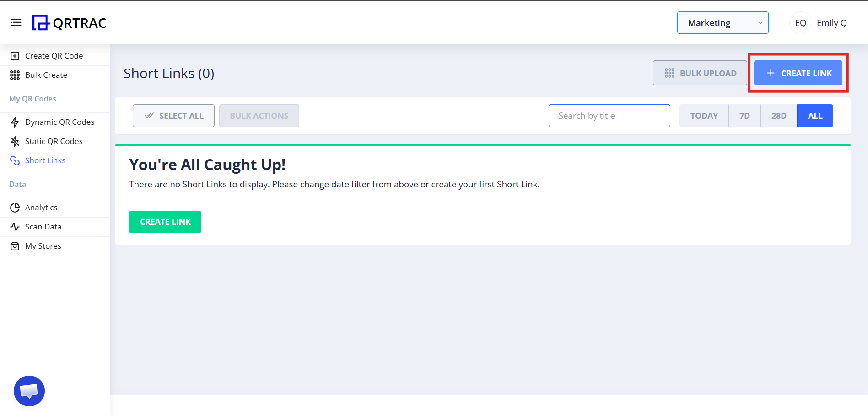Image resolution: width=868 pixels, height=415 pixels.
Task: Select the Create QR Code icon
Action: point(15,55)
